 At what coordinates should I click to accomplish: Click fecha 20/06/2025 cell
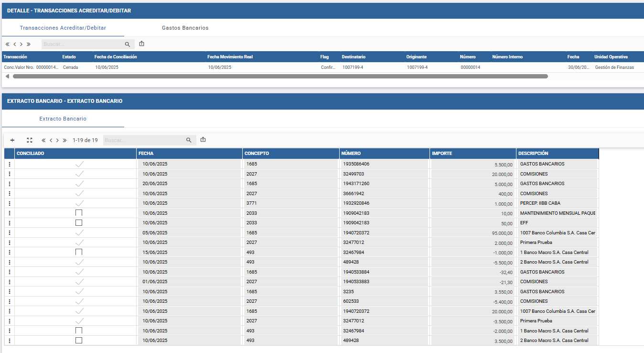(190, 184)
